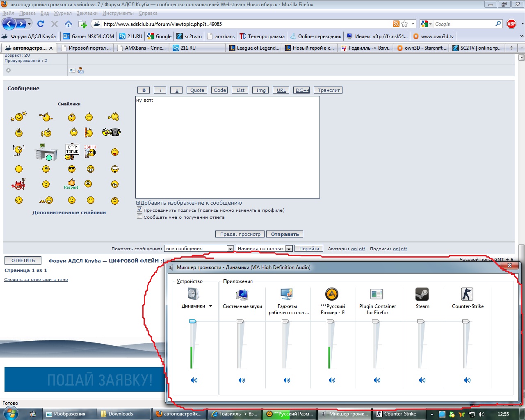Click the Дополнительные смайлики link

pos(69,212)
